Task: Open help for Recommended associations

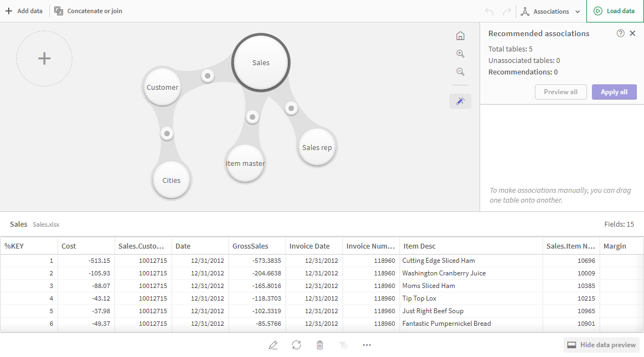Action: [x=620, y=33]
